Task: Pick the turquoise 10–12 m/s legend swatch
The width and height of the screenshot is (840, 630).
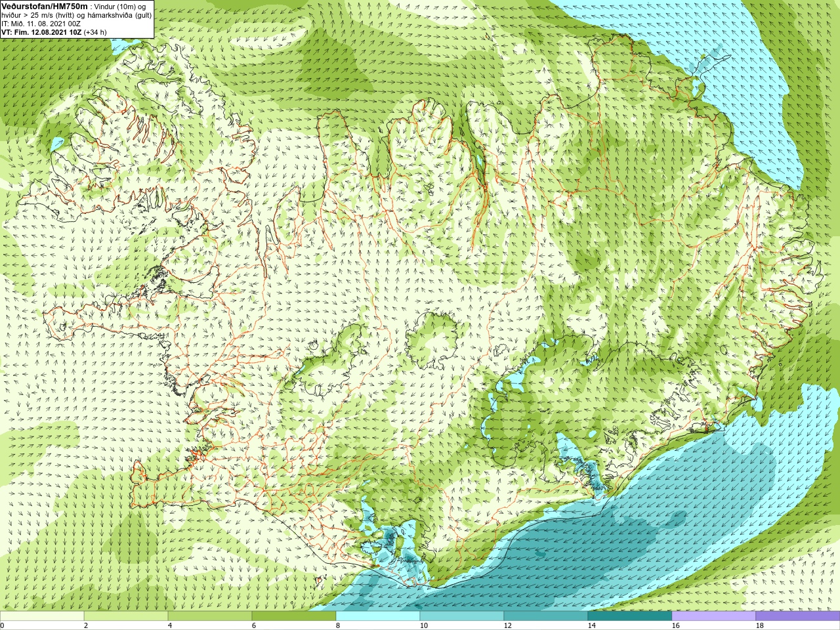Action: [x=462, y=616]
